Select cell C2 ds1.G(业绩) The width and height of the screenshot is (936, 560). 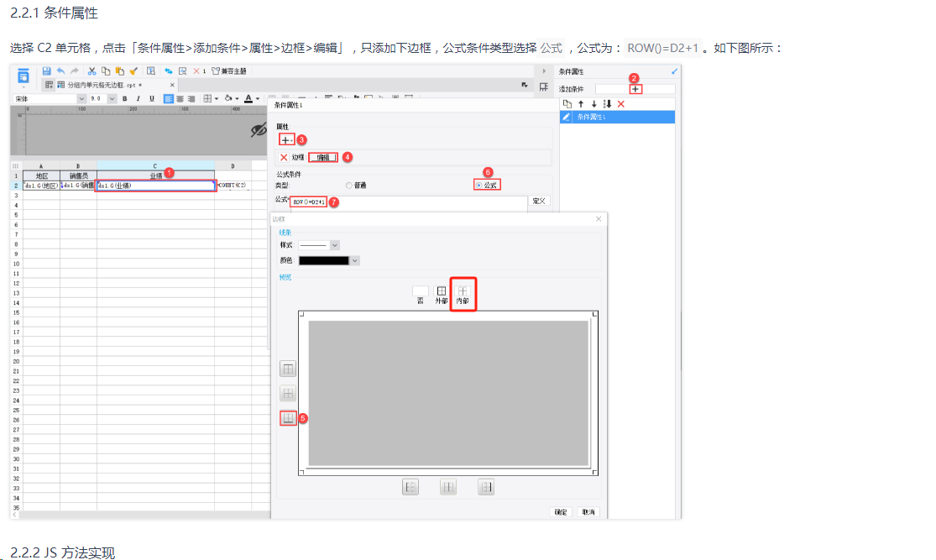coord(156,186)
